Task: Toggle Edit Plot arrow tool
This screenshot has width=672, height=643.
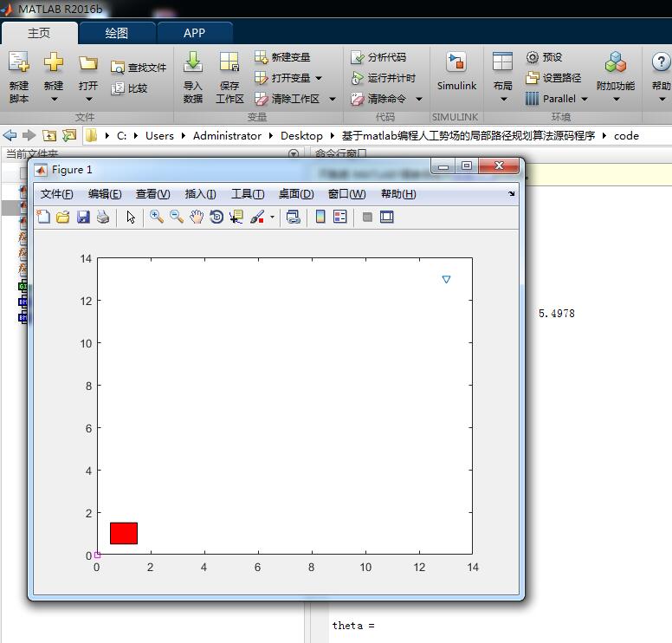Action: 131,217
